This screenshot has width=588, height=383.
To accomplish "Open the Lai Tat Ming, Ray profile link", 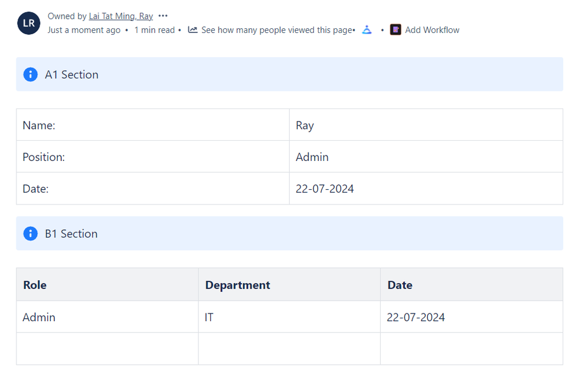I will [121, 16].
